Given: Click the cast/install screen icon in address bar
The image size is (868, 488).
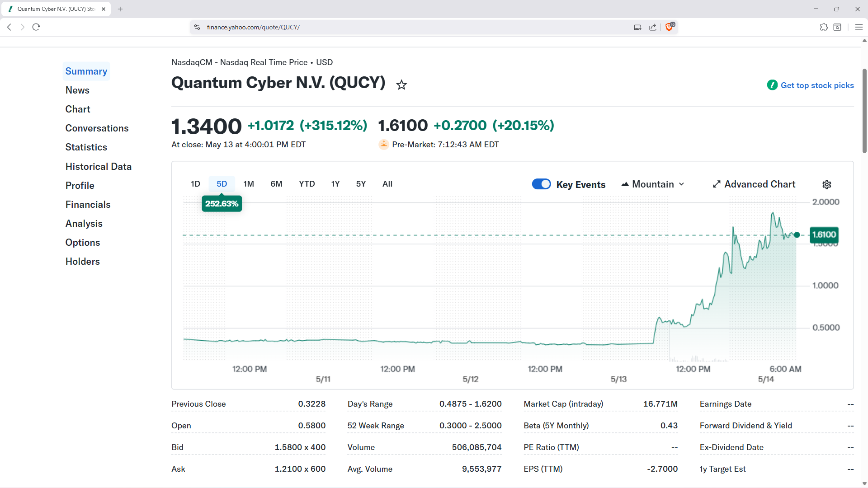Looking at the screenshot, I should 637,27.
